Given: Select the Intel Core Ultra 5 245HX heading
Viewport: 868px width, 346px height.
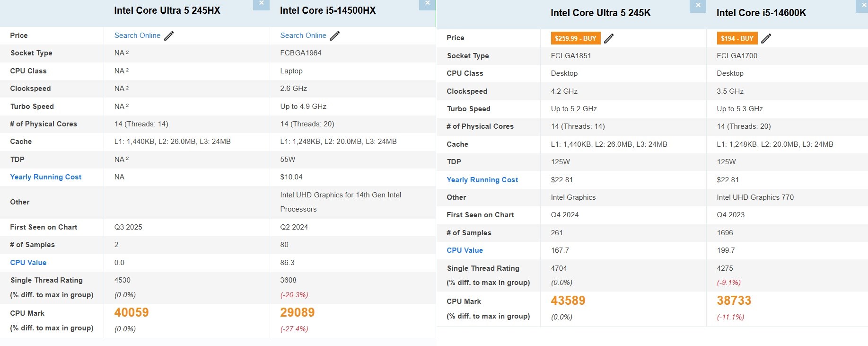Looking at the screenshot, I should (x=167, y=10).
